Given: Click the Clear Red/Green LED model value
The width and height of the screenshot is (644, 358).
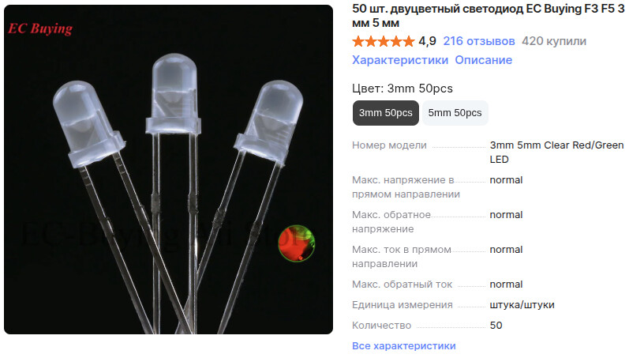Looking at the screenshot, I should click(x=556, y=153).
